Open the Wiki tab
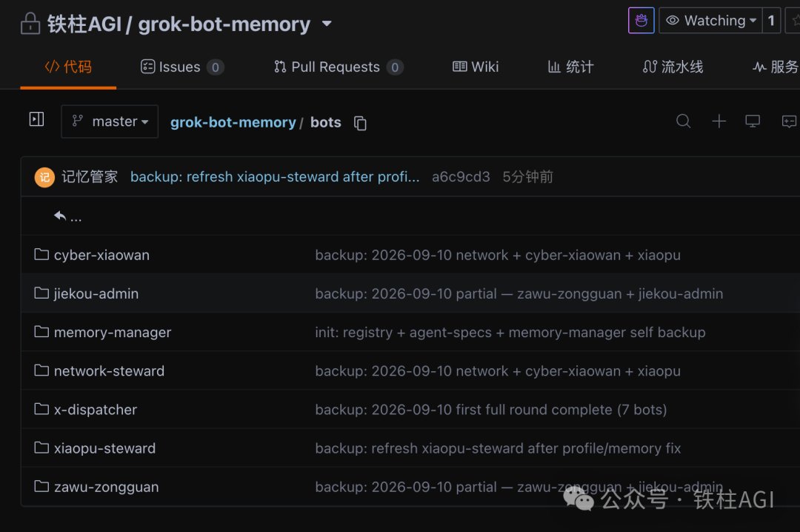Image resolution: width=800 pixels, height=532 pixels. pos(476,67)
